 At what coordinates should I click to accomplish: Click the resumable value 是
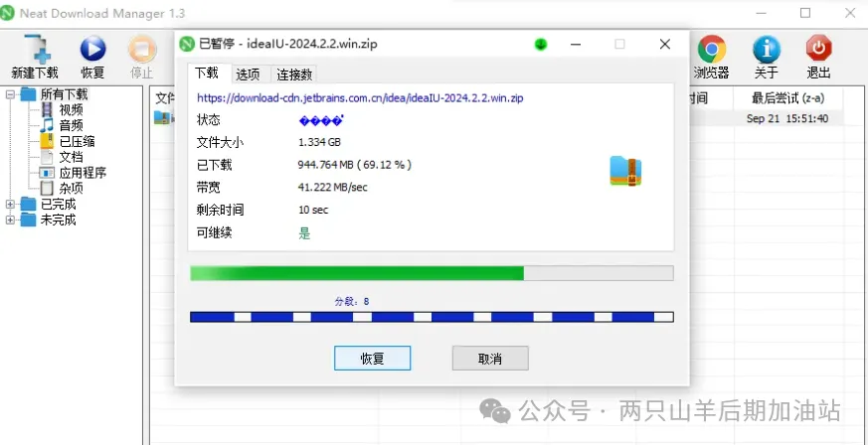304,233
